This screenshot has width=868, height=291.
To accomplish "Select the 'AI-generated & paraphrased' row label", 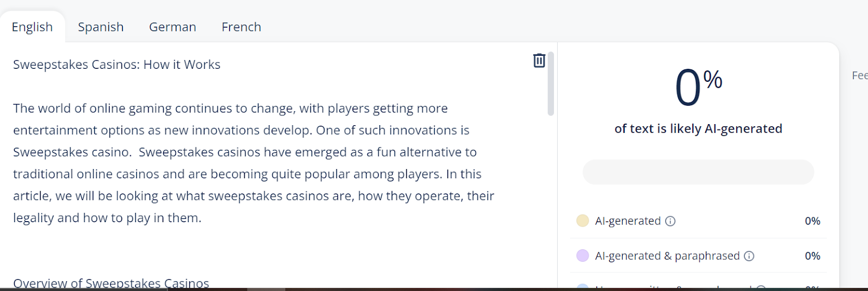I will (x=667, y=256).
